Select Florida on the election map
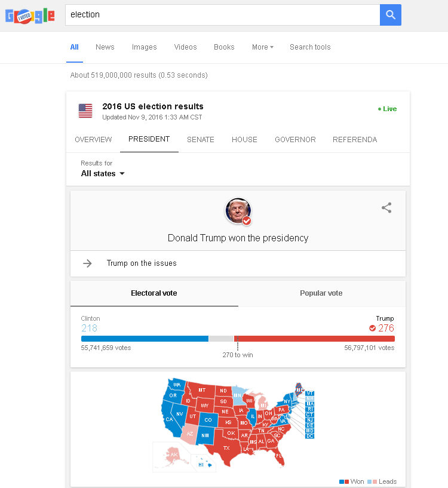Screen dimensions: 448x488 (x=279, y=457)
